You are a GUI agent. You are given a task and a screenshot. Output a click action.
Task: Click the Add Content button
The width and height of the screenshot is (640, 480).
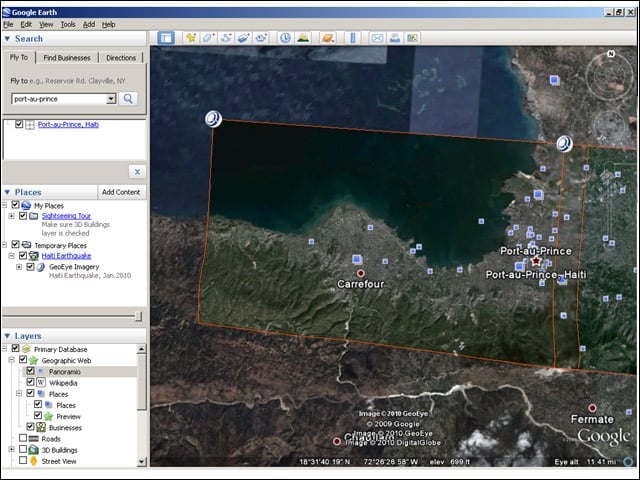(x=121, y=192)
